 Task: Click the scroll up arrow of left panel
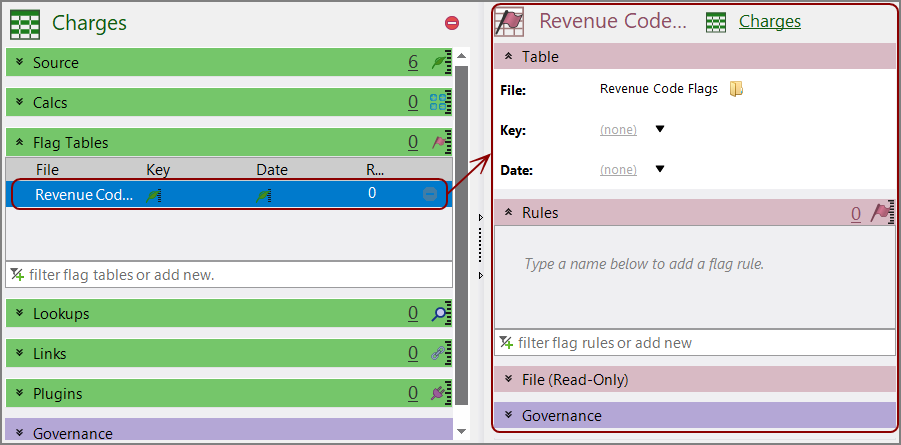point(461,56)
